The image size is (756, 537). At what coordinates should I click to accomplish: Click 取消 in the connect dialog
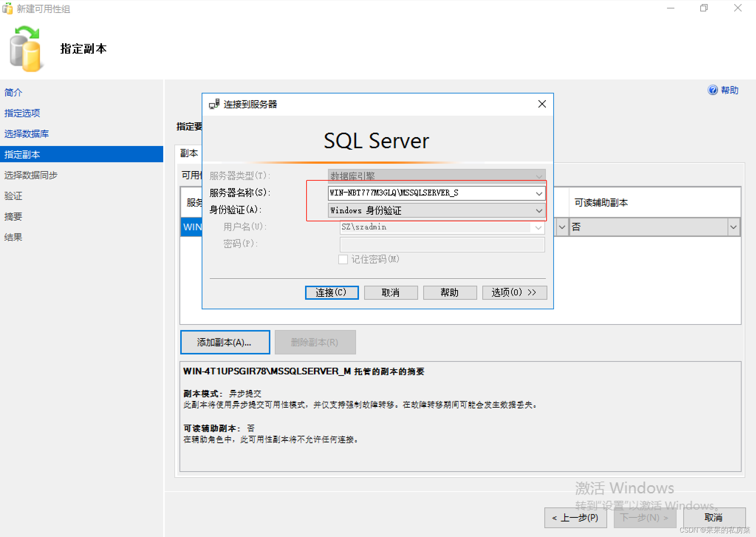(x=391, y=293)
